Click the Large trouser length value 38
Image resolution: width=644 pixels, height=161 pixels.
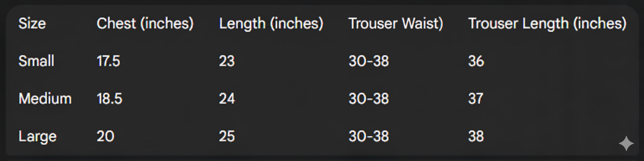click(476, 136)
